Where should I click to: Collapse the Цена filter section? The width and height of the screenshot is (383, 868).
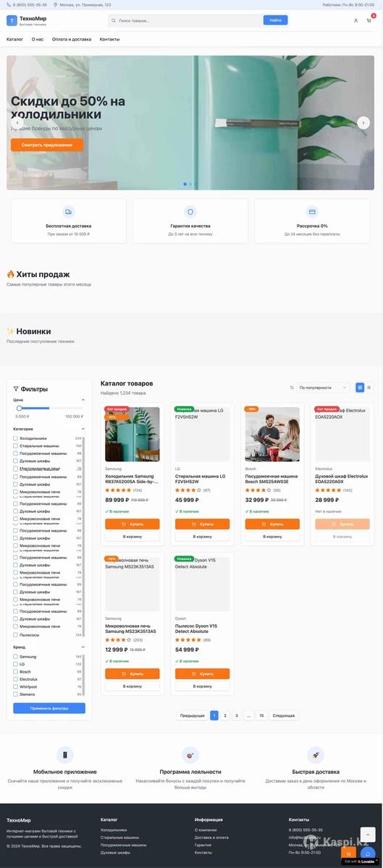click(x=83, y=399)
